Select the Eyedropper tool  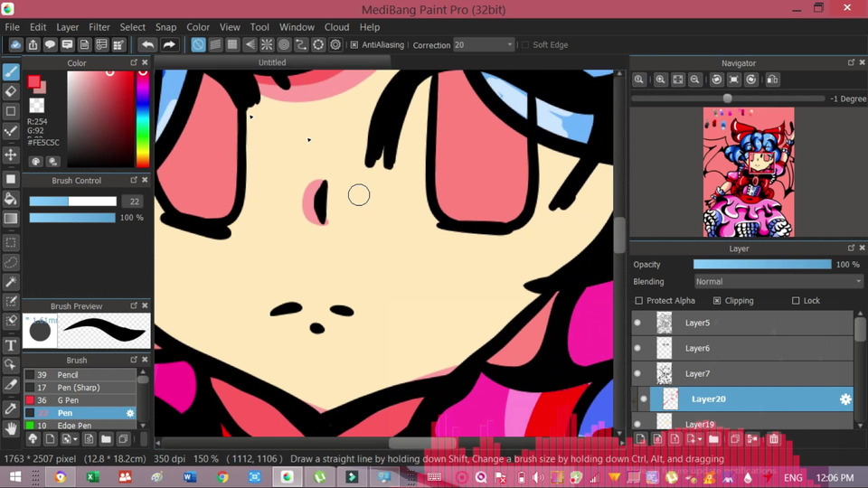click(x=11, y=408)
